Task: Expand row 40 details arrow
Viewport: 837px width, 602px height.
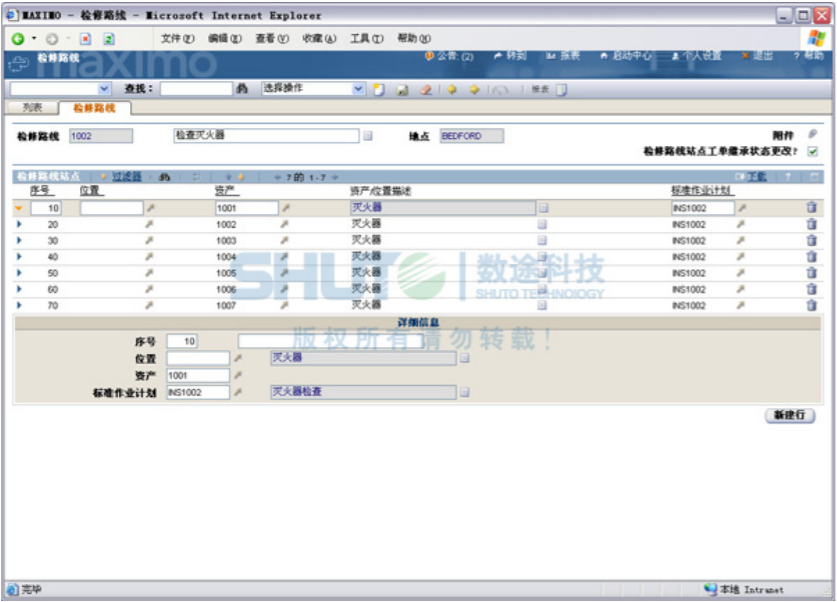Action: click(19, 257)
